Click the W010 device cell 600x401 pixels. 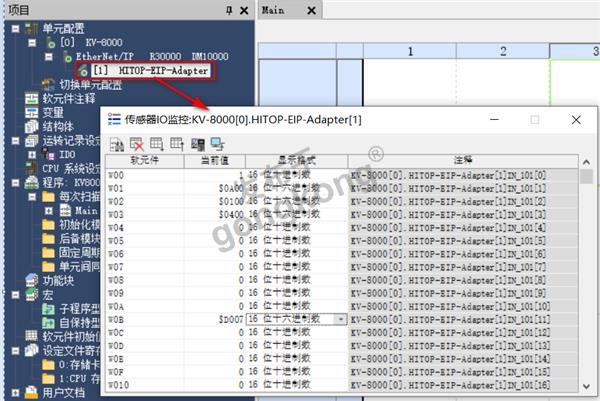click(x=145, y=385)
